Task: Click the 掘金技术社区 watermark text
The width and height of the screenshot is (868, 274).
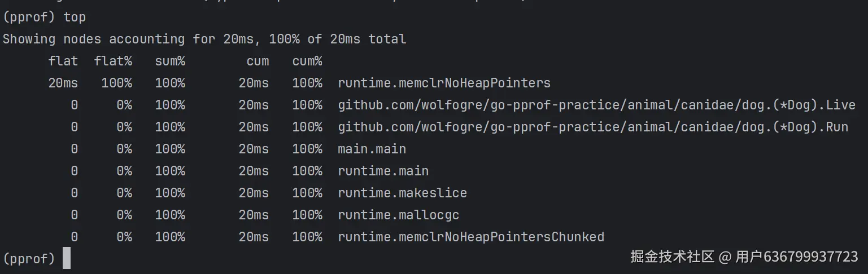Action: pos(672,257)
